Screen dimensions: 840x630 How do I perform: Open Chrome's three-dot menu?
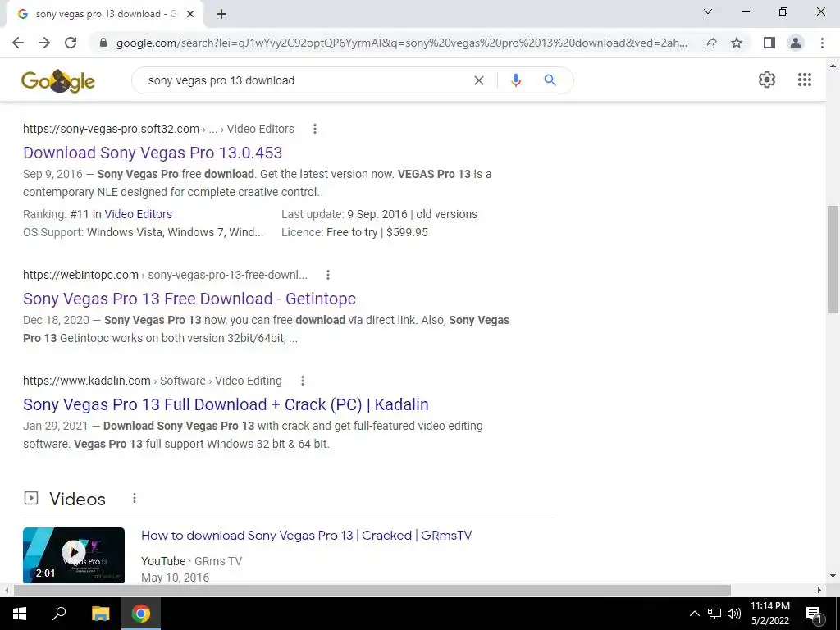822,43
